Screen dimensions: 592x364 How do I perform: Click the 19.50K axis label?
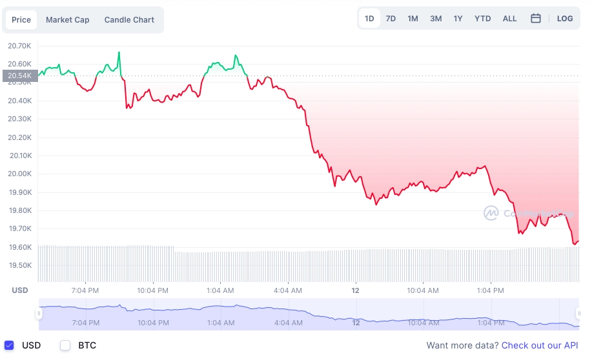[20, 265]
